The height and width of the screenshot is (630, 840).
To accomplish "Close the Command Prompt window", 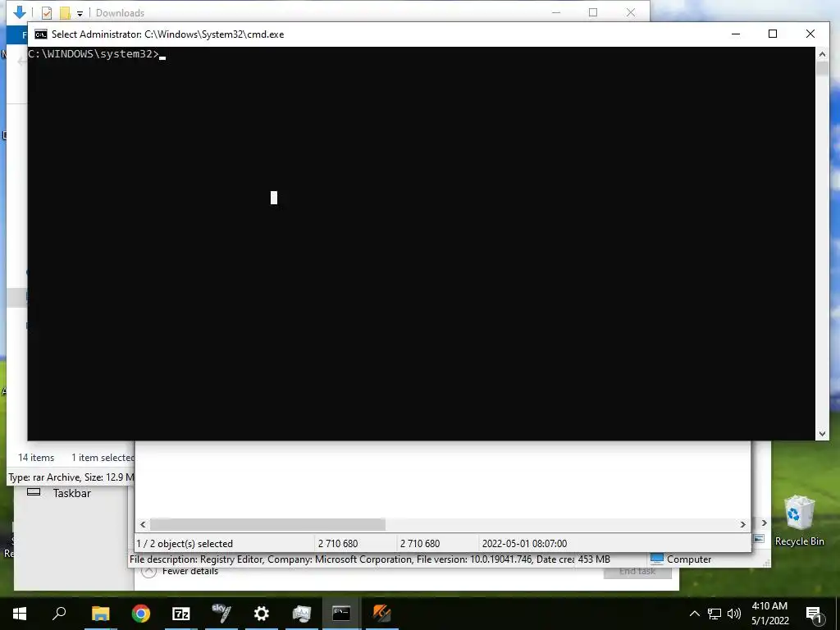I will (810, 34).
